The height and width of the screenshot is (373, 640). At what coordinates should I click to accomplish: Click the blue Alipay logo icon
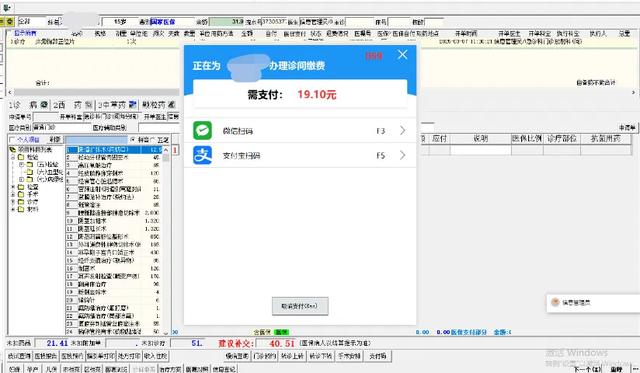(x=202, y=155)
